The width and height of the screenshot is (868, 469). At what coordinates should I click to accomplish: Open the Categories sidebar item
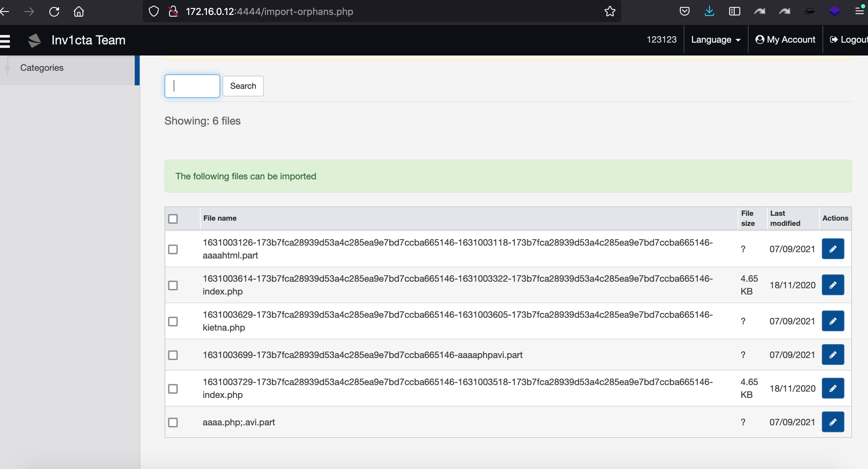click(42, 68)
